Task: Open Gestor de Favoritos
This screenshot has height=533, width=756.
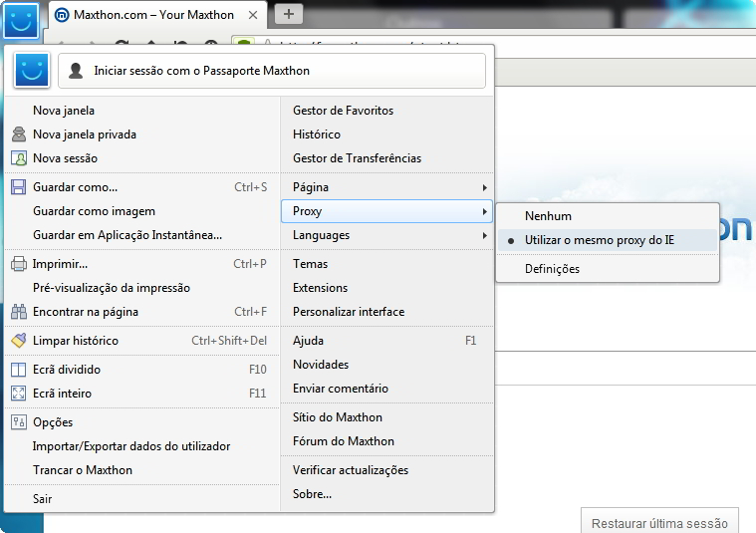Action: [386, 111]
